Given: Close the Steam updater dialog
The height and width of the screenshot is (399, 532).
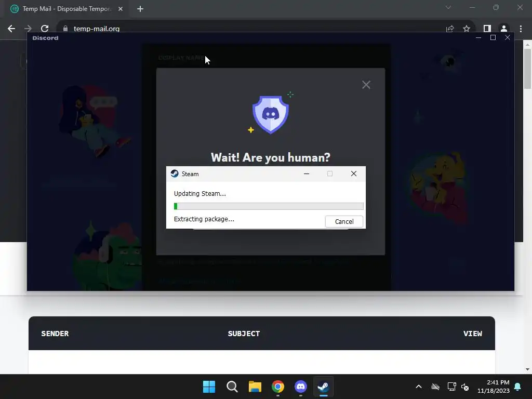Looking at the screenshot, I should tap(353, 174).
